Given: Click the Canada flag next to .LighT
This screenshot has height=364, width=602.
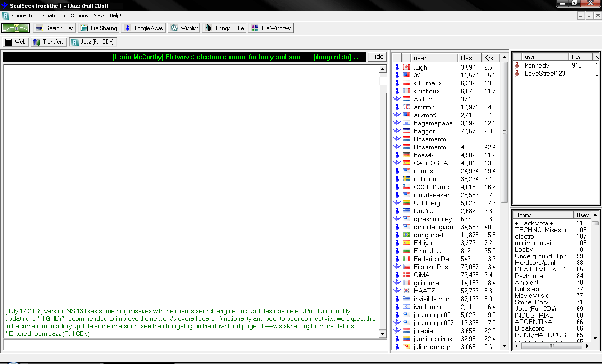Looking at the screenshot, I should [x=406, y=67].
